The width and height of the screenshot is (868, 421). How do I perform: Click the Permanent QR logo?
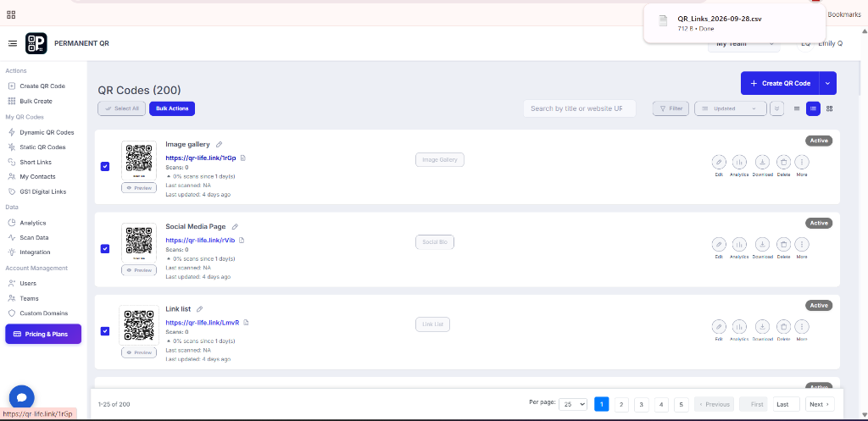(36, 43)
